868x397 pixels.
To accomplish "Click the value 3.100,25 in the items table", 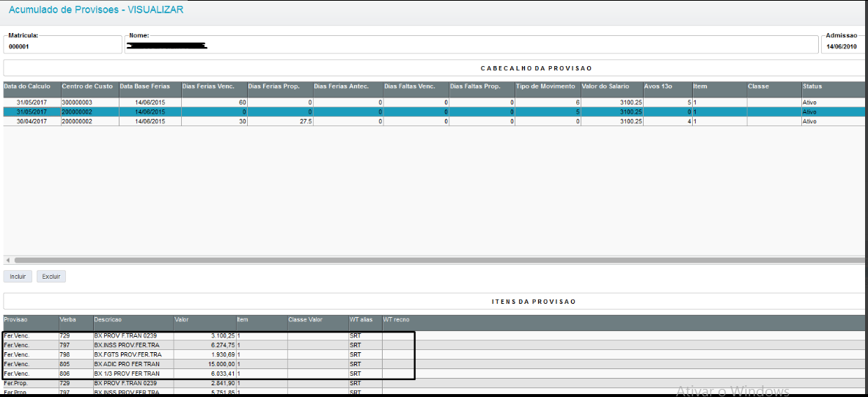I will tap(223, 335).
